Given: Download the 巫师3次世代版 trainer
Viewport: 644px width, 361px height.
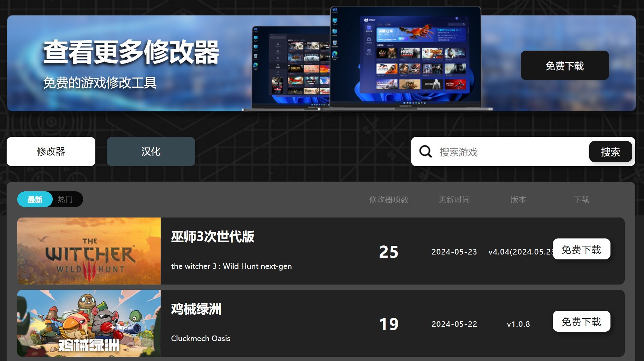Looking at the screenshot, I should pyautogui.click(x=581, y=249).
